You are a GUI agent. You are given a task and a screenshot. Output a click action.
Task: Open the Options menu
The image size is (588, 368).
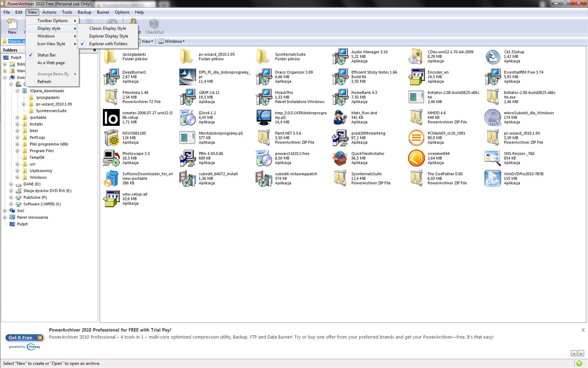[x=122, y=12]
